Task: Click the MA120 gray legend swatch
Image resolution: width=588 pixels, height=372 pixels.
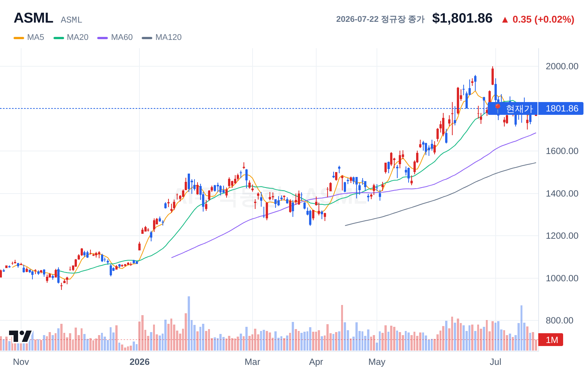Action: pos(147,38)
